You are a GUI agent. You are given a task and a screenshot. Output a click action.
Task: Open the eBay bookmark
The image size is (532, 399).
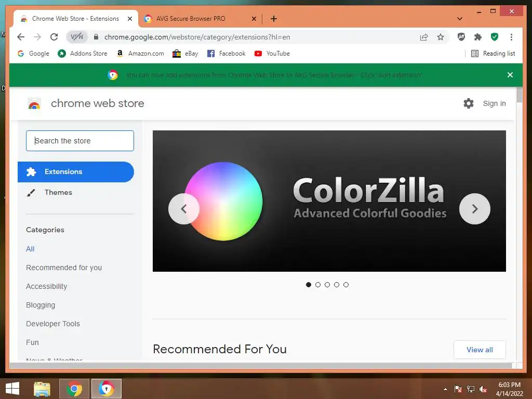pyautogui.click(x=185, y=54)
